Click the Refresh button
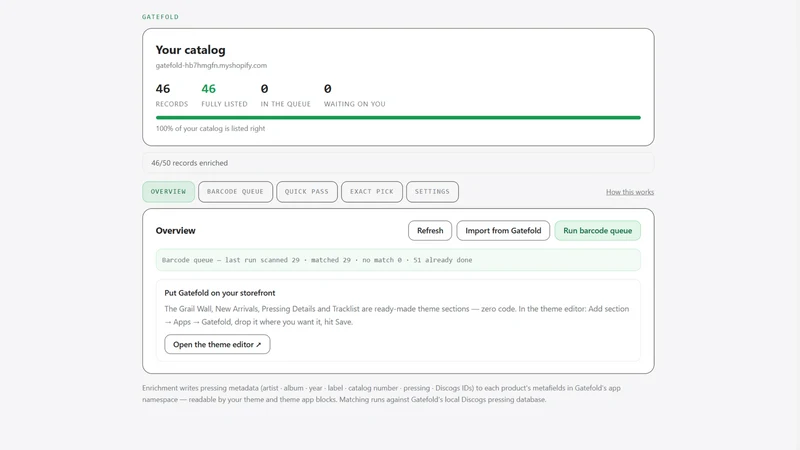 point(430,231)
